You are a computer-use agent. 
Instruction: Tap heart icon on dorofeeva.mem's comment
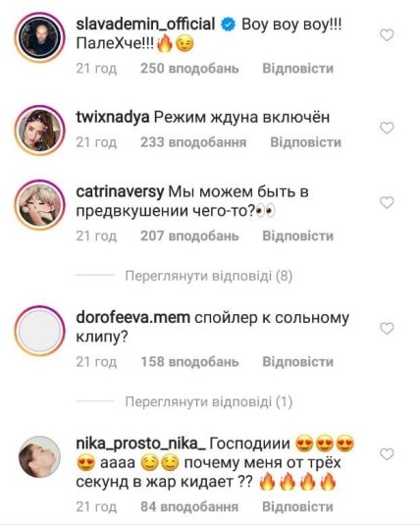[x=387, y=329]
